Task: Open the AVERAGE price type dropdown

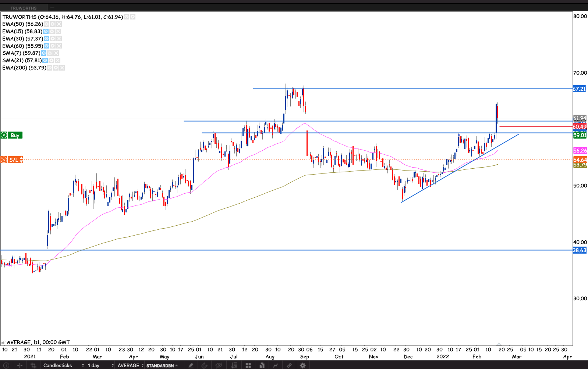Action: [x=130, y=365]
